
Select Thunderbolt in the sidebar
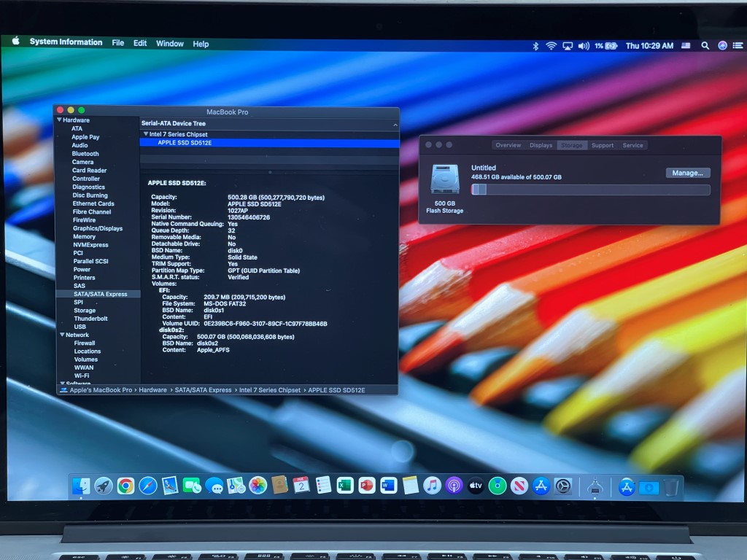pos(90,319)
